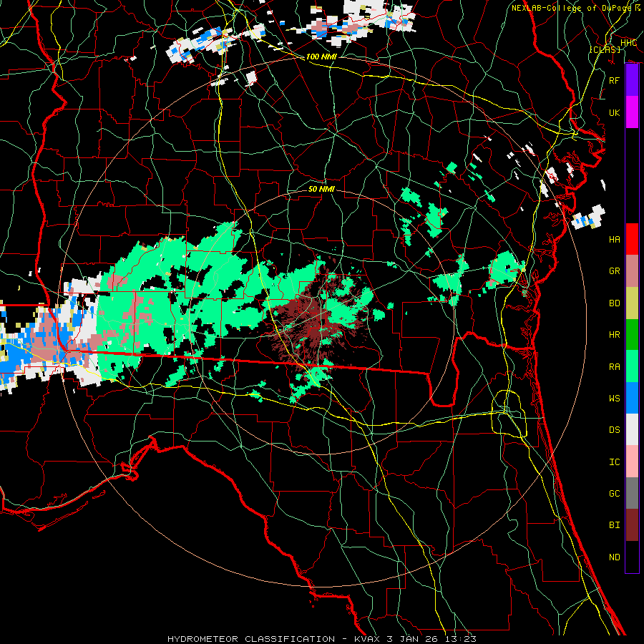The height and width of the screenshot is (644, 644).
Task: Click the RF purple legend swatch
Action: [632, 80]
